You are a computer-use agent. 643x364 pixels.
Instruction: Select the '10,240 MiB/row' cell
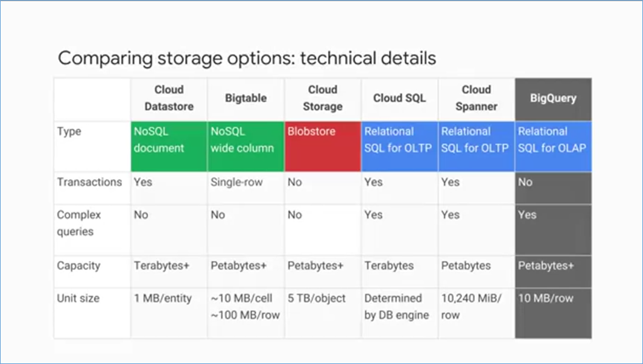pyautogui.click(x=471, y=306)
